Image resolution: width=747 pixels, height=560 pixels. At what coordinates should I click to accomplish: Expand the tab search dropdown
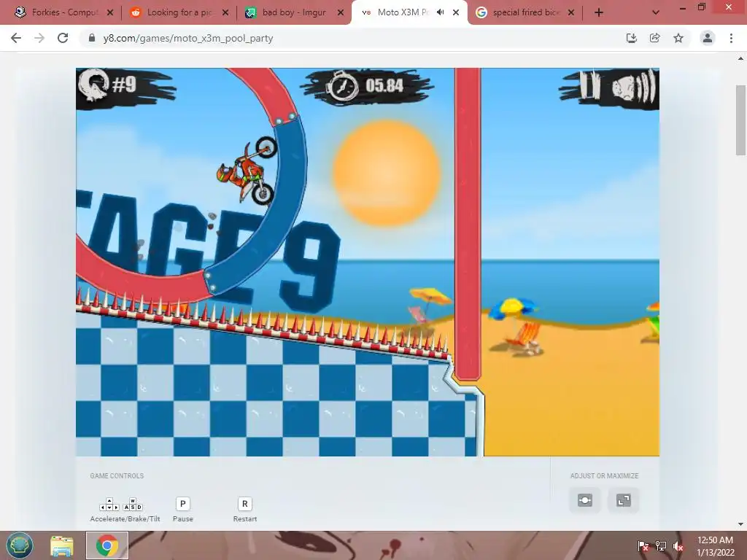point(656,12)
